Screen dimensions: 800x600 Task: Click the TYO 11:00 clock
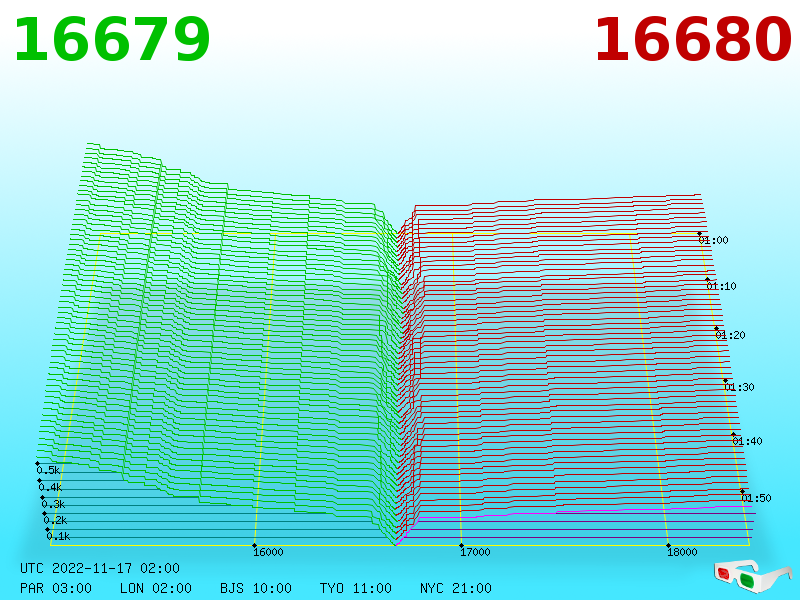click(x=356, y=588)
